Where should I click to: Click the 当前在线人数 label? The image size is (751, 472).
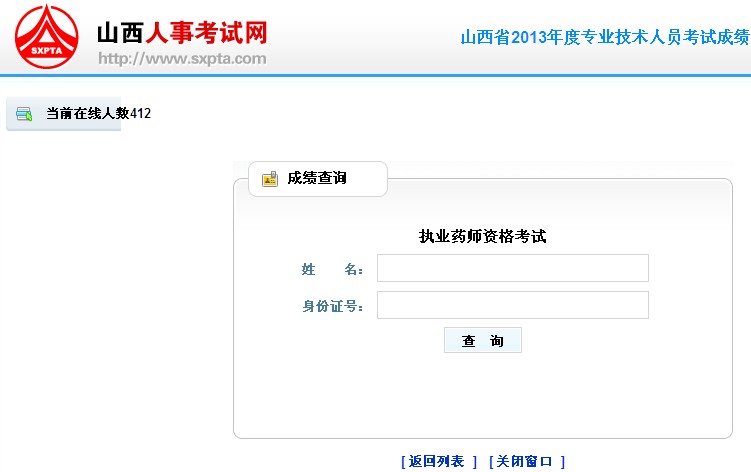pos(88,114)
